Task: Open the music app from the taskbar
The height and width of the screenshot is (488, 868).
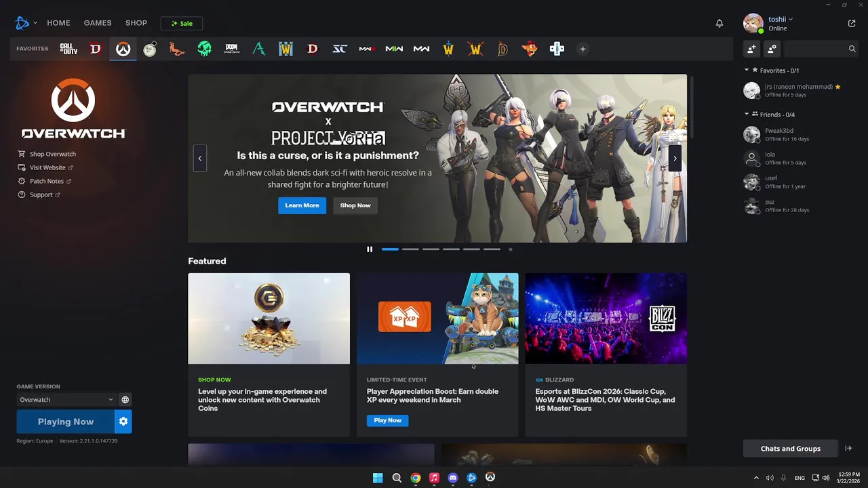Action: (434, 478)
